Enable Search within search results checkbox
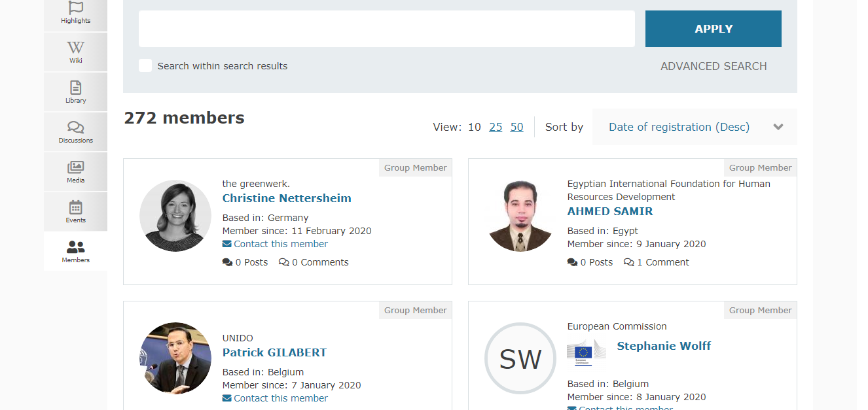The height and width of the screenshot is (410, 868). tap(145, 65)
